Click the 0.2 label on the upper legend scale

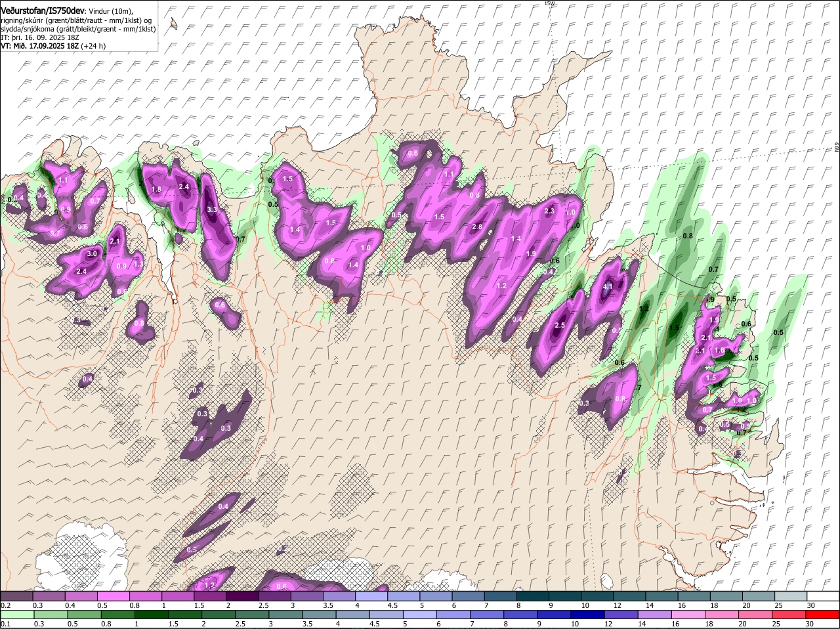click(x=5, y=605)
